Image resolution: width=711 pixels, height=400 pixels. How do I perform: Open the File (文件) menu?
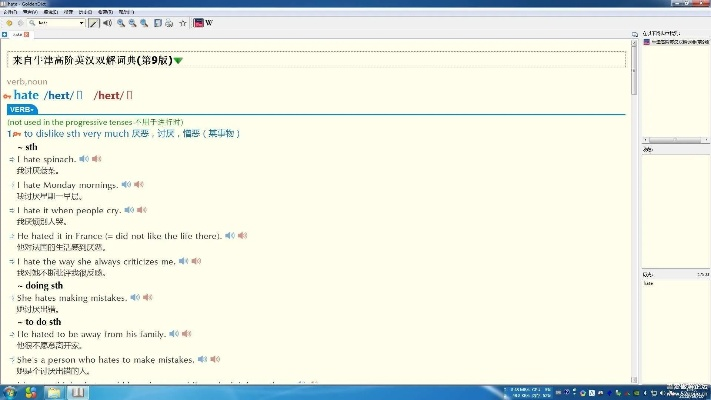pyautogui.click(x=10, y=12)
